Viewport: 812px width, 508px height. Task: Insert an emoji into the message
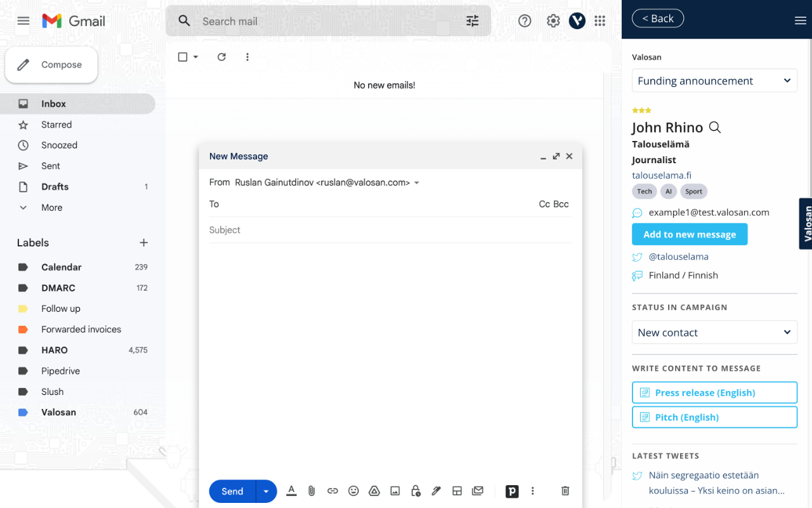pyautogui.click(x=353, y=491)
